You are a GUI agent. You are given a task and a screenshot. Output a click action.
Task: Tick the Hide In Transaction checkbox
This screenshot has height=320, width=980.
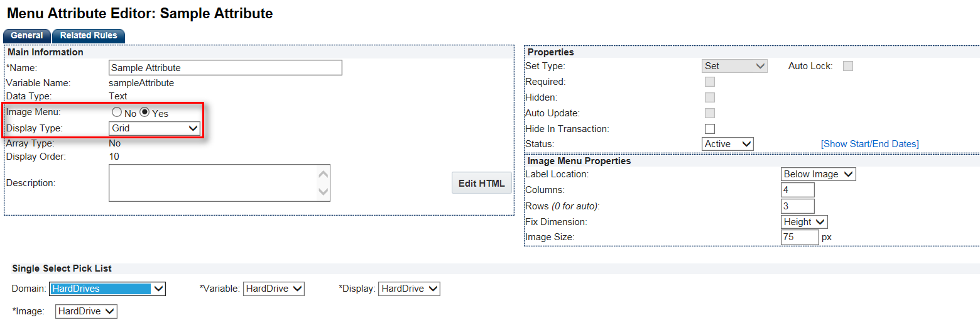click(x=710, y=129)
